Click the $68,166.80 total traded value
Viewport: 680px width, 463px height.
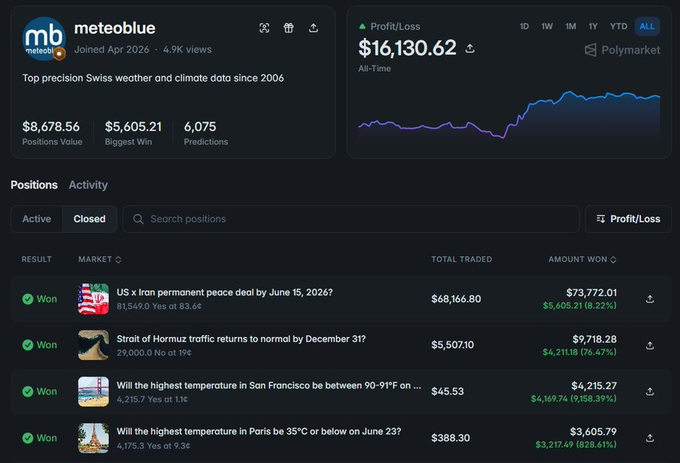tap(456, 299)
